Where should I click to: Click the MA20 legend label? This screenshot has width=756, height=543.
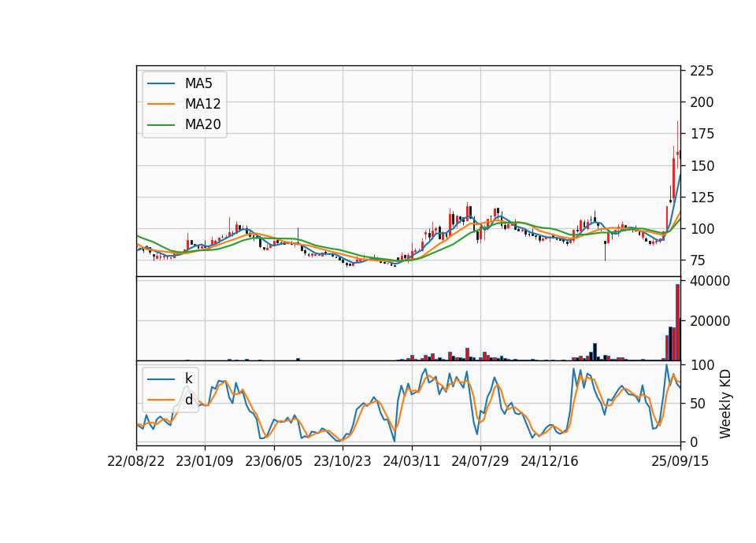(202, 124)
